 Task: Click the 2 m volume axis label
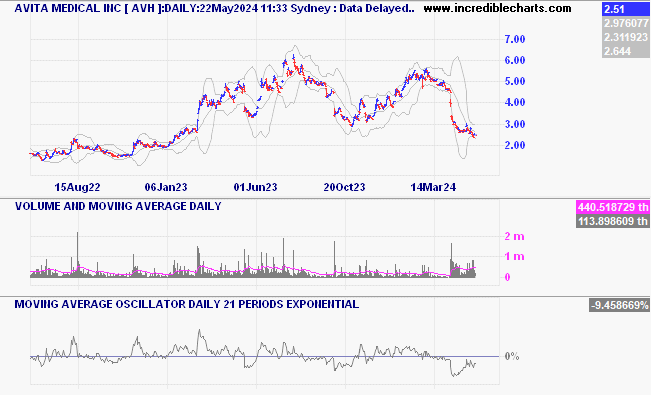(x=514, y=237)
